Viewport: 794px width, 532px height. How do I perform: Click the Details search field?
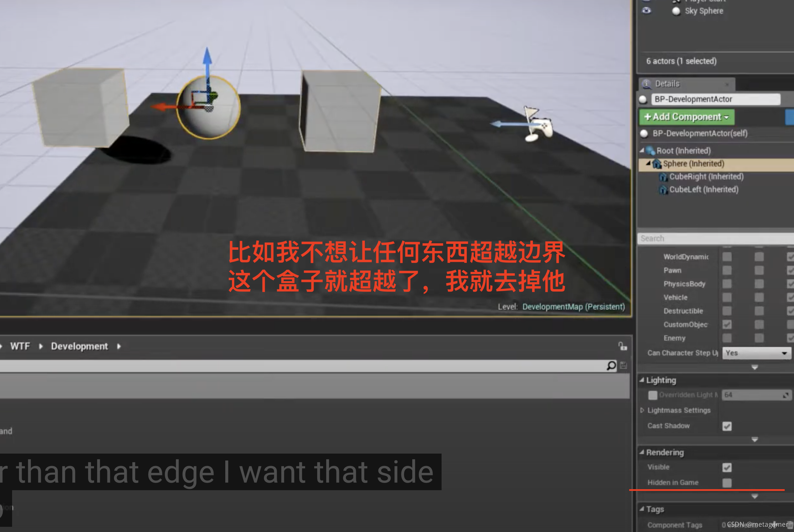(712, 238)
